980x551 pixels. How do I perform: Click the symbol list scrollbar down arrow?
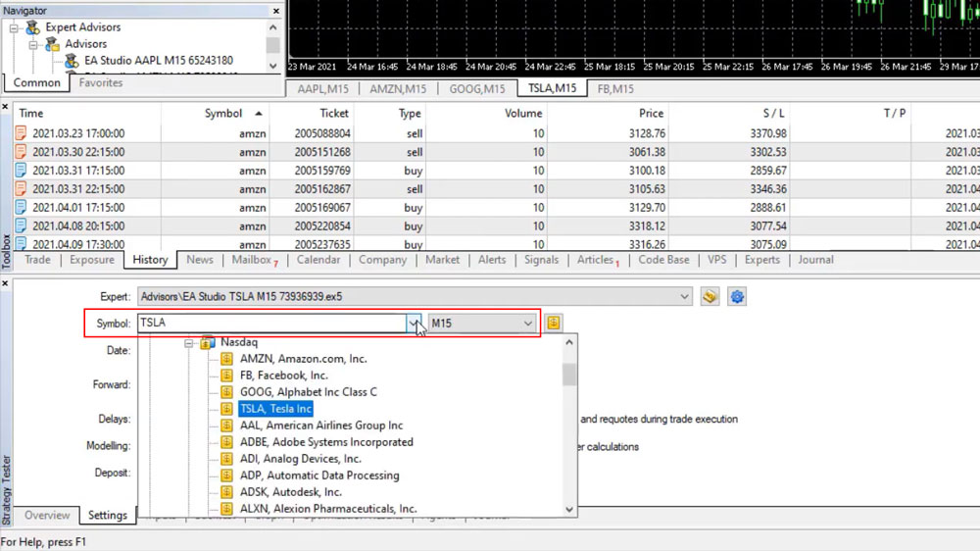coord(568,509)
